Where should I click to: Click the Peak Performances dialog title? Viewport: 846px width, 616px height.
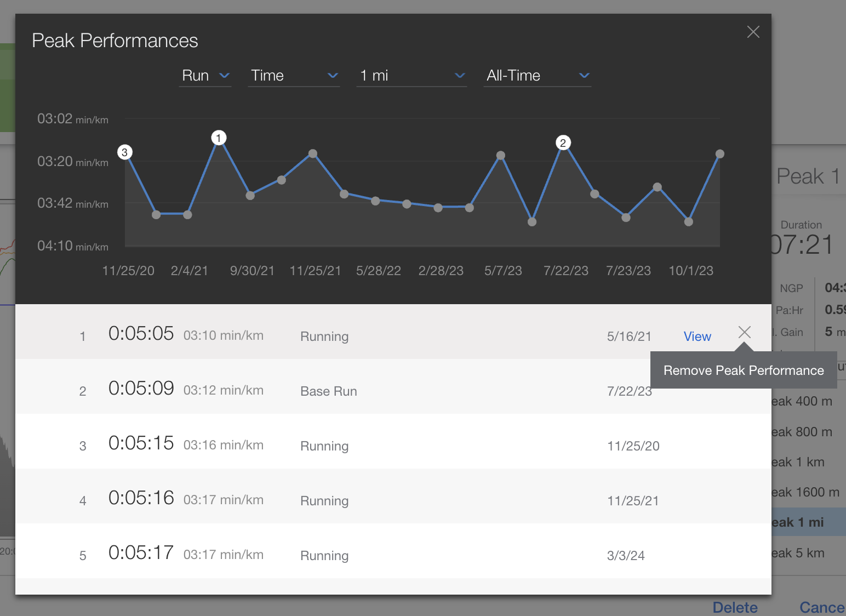115,41
